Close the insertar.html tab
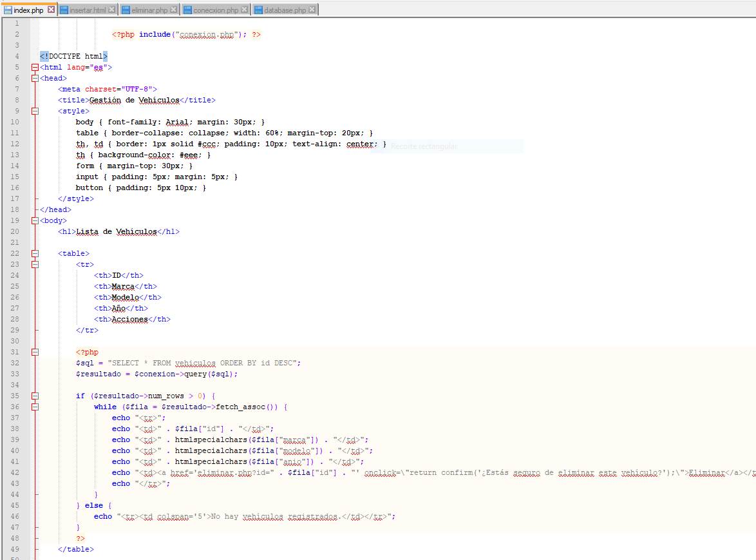 tap(112, 10)
